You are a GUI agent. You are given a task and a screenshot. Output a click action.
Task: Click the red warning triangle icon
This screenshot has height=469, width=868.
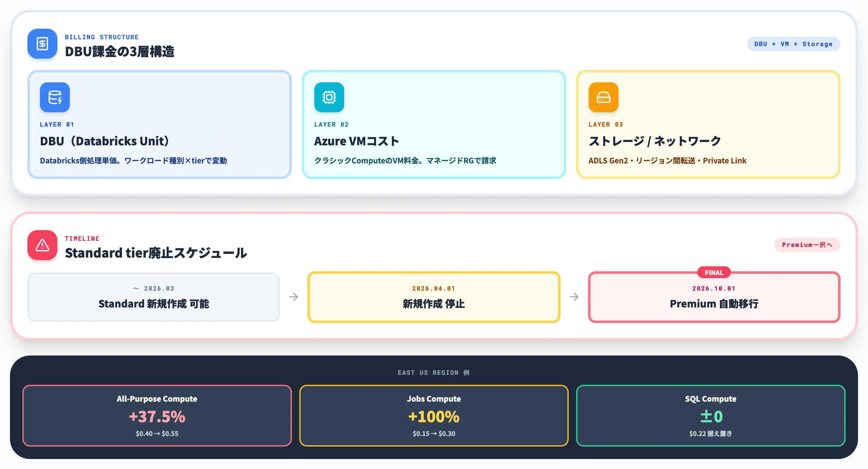tap(42, 245)
